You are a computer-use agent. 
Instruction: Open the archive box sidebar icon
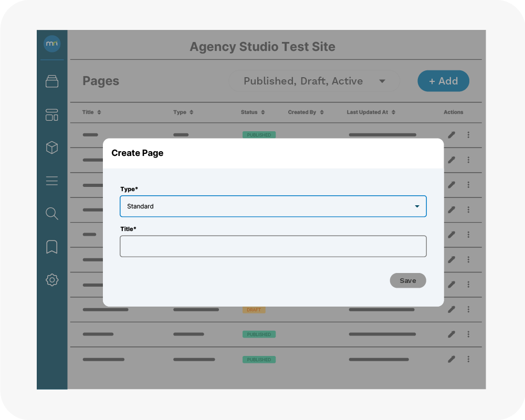tap(52, 81)
